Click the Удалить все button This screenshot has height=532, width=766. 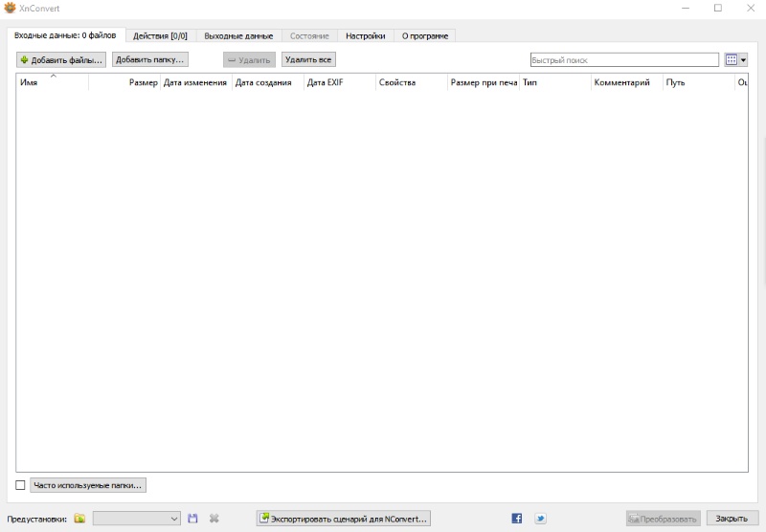(308, 59)
